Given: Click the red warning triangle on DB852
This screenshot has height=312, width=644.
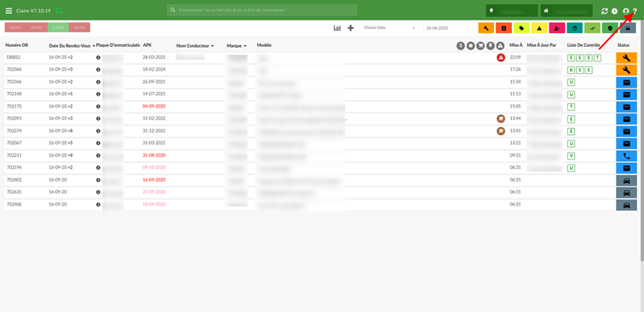Looking at the screenshot, I should click(x=500, y=58).
